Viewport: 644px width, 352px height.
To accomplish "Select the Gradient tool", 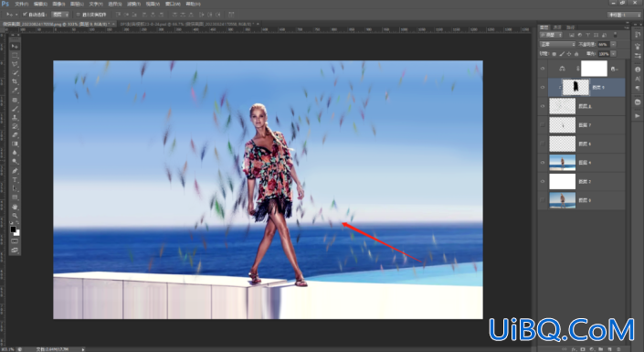I will coord(15,144).
